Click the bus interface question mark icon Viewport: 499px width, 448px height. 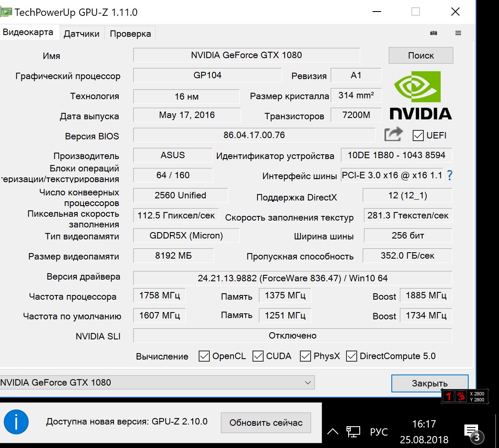click(x=449, y=175)
